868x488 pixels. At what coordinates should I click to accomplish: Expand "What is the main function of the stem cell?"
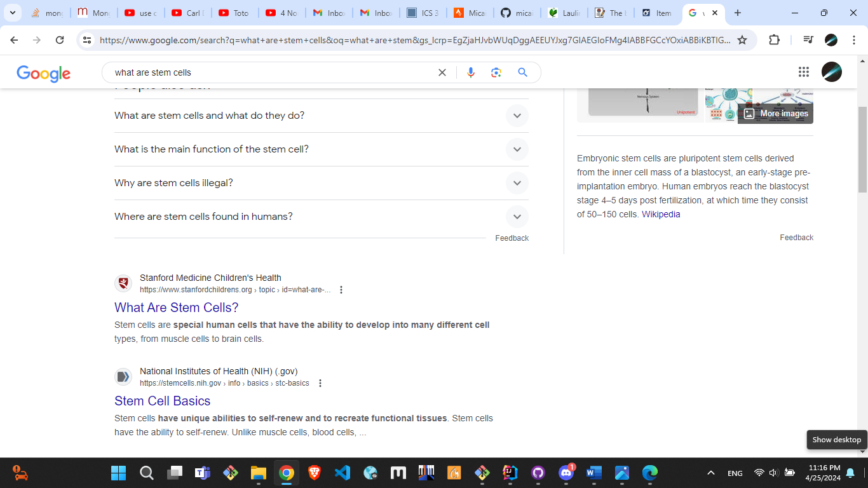tap(517, 149)
